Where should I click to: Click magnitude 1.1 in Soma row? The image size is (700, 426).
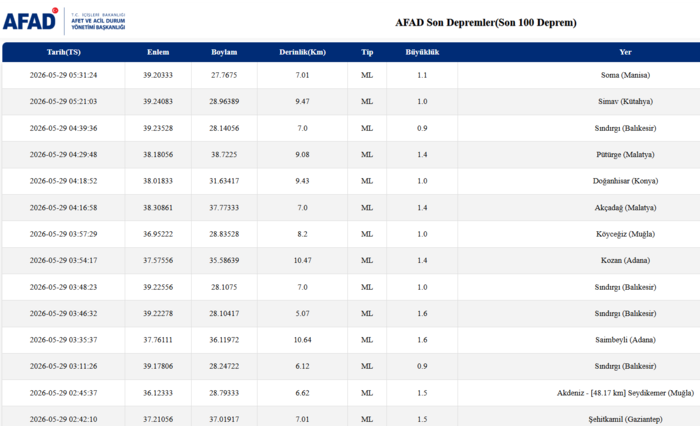coord(422,75)
